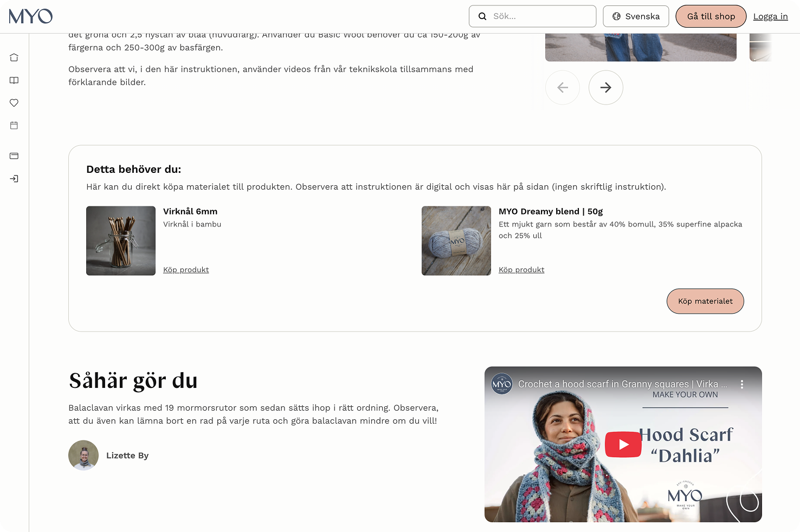Screen dimensions: 800x532
Task: Play the Hood Scarf Dahlia video
Action: click(x=623, y=444)
